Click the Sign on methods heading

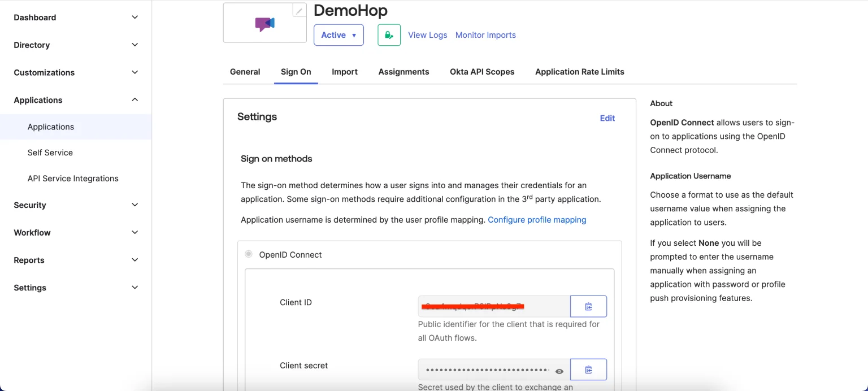276,159
